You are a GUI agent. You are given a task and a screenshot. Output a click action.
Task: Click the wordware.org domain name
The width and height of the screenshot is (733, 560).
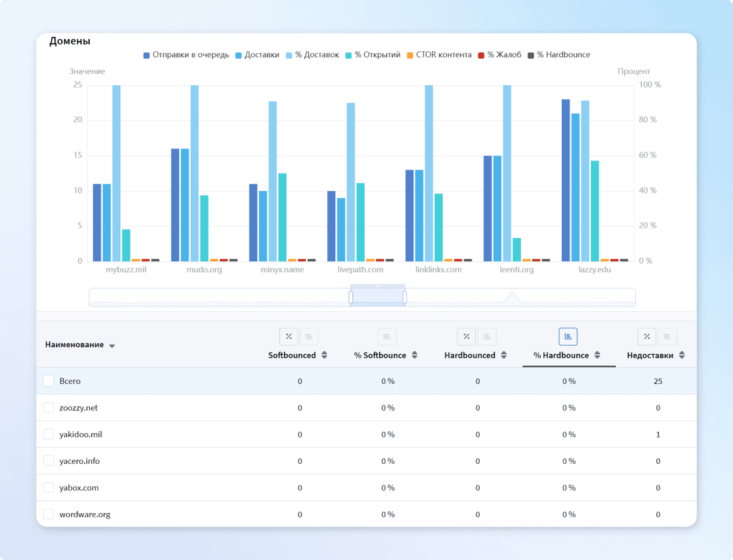pos(85,514)
